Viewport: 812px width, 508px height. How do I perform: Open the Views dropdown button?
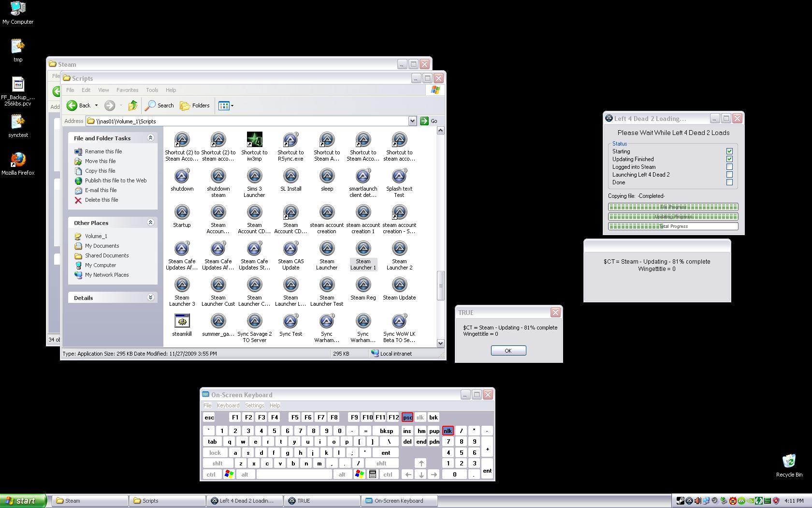[x=226, y=105]
